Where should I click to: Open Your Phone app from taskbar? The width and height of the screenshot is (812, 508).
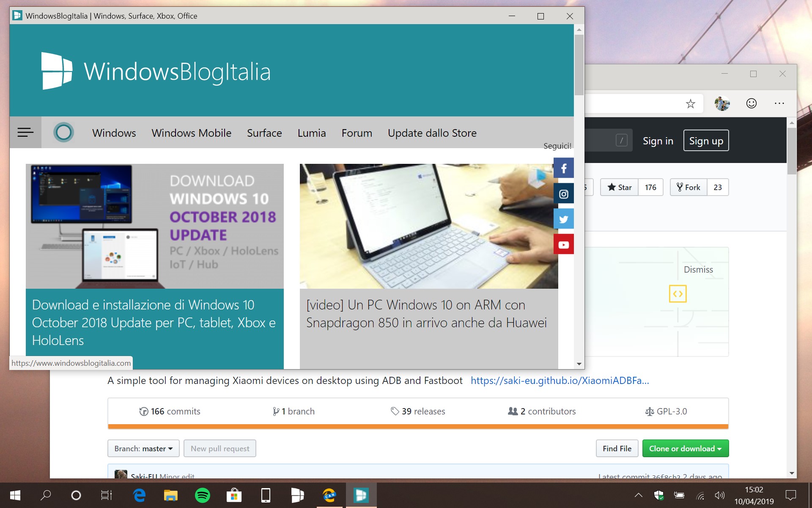tap(266, 495)
